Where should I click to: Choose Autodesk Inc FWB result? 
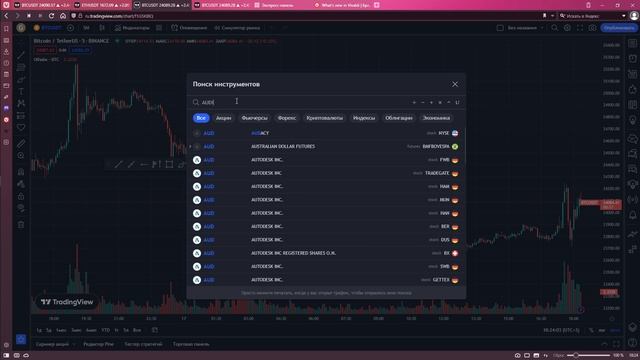tap(326, 160)
